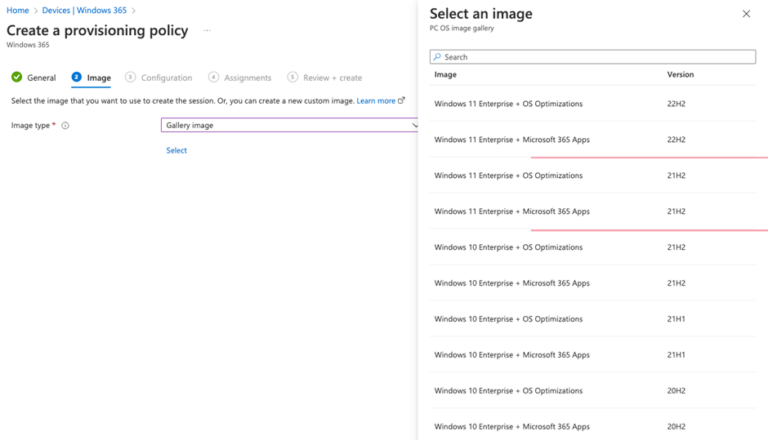Click the Image type info icon
Screen dimensions: 768x440
[x=66, y=126]
